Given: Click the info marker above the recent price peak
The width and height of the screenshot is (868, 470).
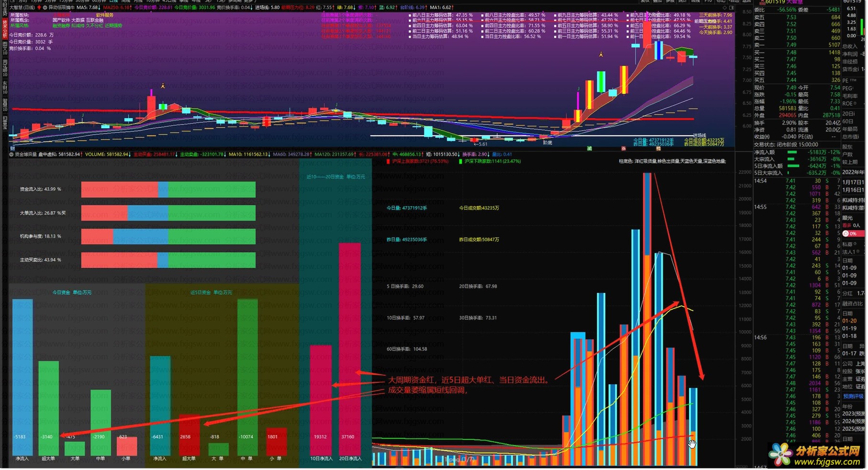Looking at the screenshot, I should click(601, 54).
